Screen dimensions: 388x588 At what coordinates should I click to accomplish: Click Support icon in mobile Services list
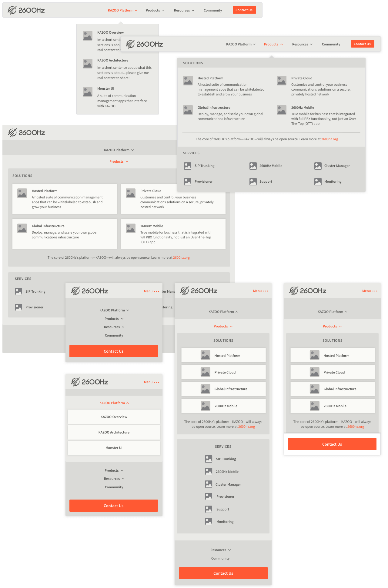pos(209,509)
